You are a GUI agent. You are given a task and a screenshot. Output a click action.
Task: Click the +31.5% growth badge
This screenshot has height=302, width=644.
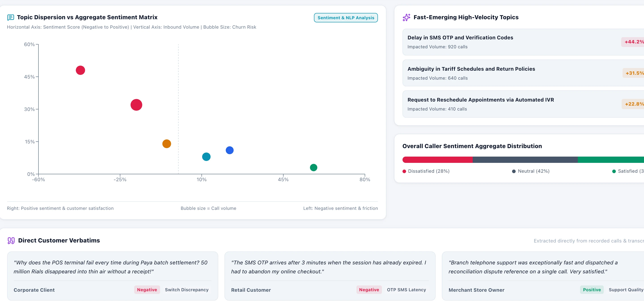[x=634, y=73]
